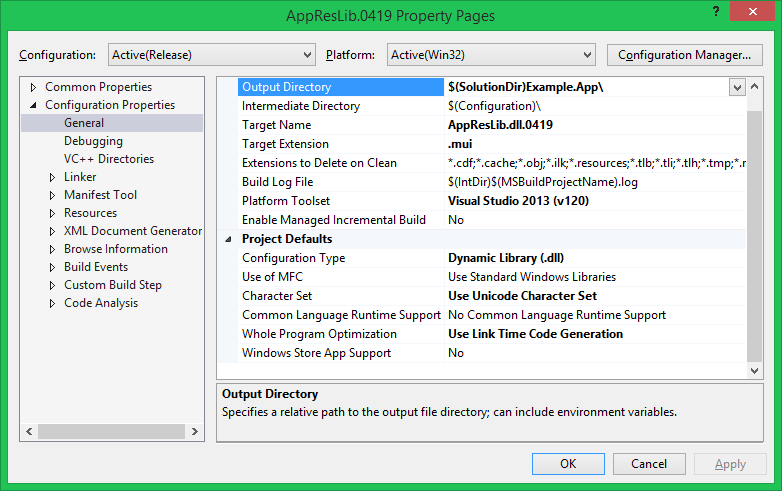The image size is (782, 491).
Task: Click the Character Set property value
Action: pos(522,296)
